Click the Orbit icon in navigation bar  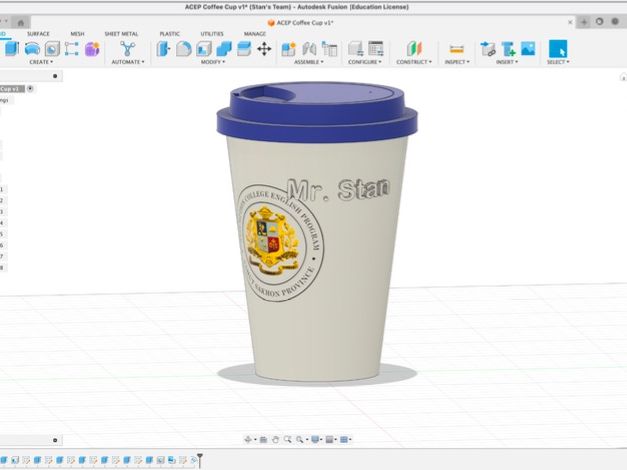(x=248, y=440)
